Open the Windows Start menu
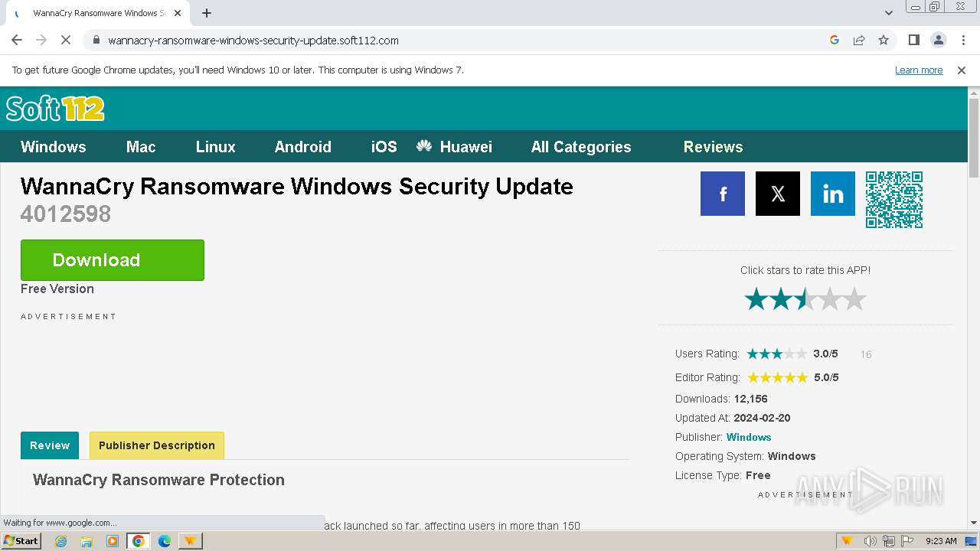 (21, 540)
